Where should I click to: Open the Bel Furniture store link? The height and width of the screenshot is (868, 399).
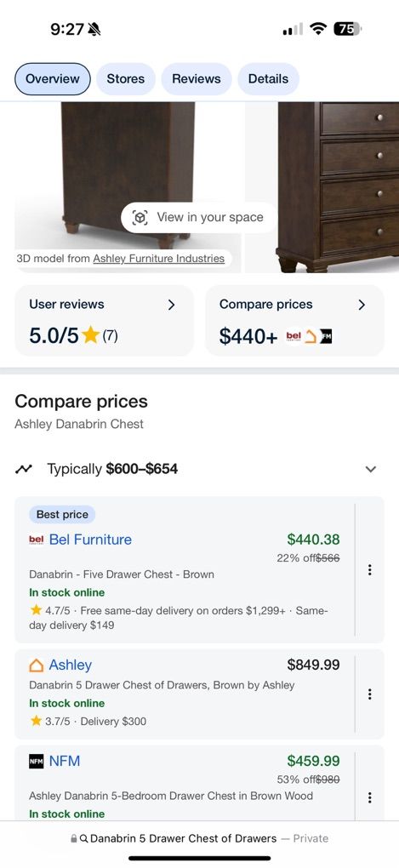coord(90,540)
